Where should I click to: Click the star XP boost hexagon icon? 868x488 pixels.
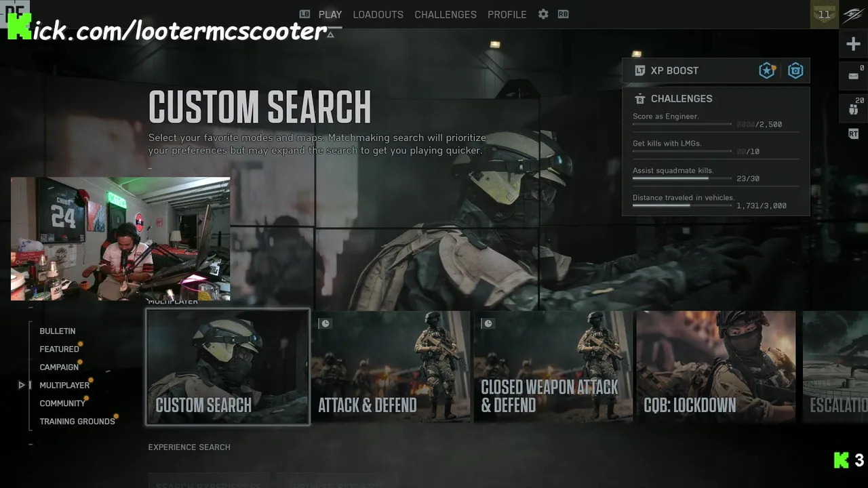point(767,70)
